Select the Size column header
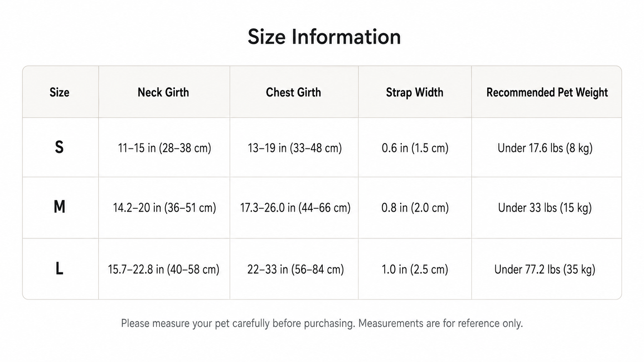The image size is (644, 362). [59, 92]
